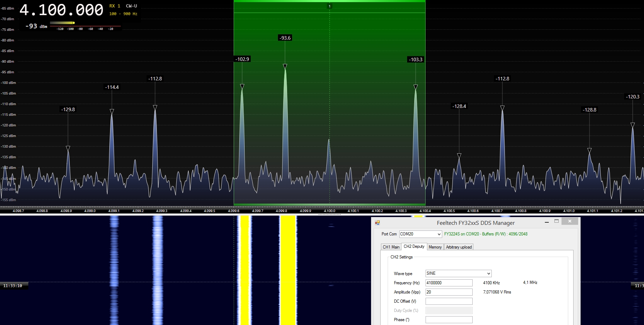
Task: Click the Feeltech DDS Manager window icon
Action: pos(377,223)
